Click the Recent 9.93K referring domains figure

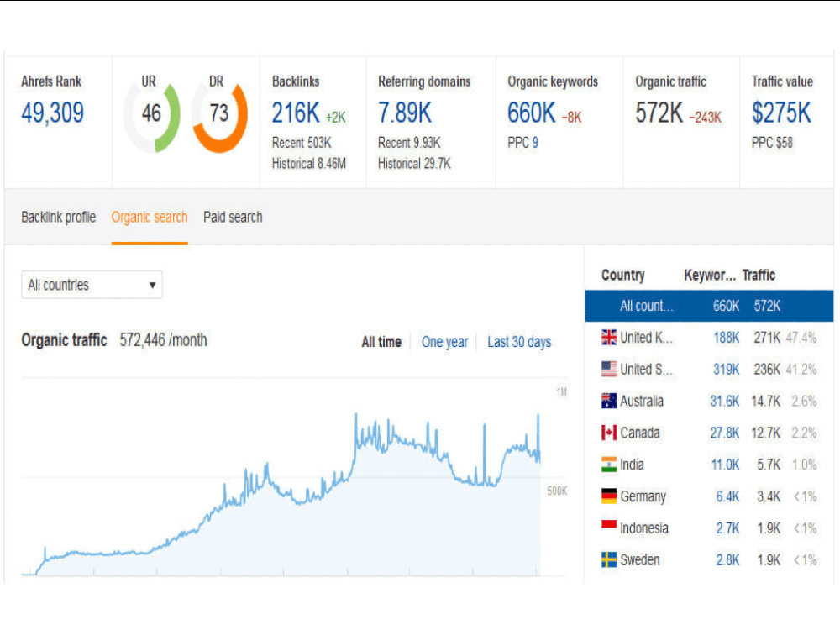click(409, 143)
